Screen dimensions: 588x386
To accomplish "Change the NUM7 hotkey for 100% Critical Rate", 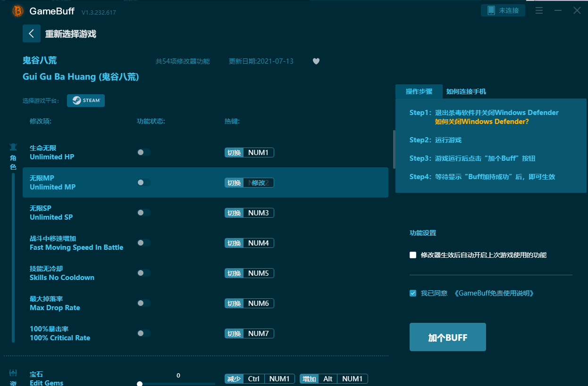I will (x=259, y=334).
